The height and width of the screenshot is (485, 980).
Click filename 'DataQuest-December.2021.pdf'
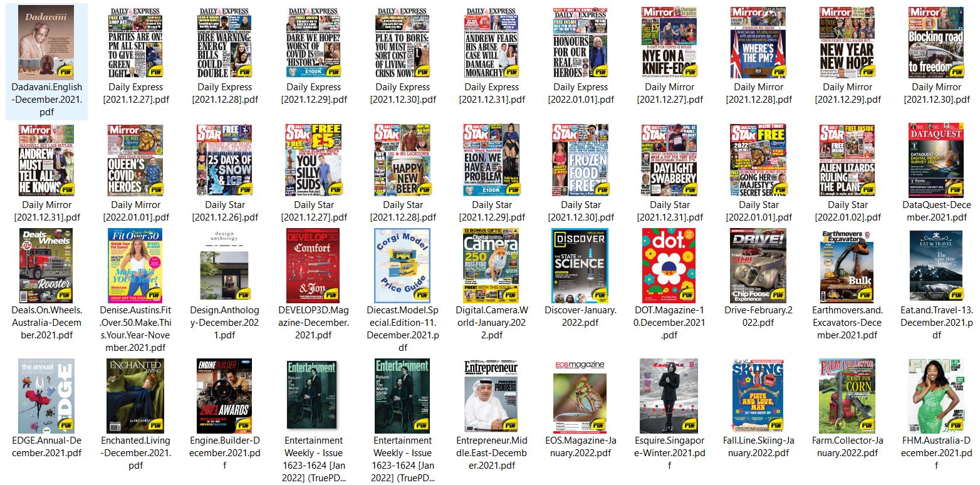tap(936, 211)
